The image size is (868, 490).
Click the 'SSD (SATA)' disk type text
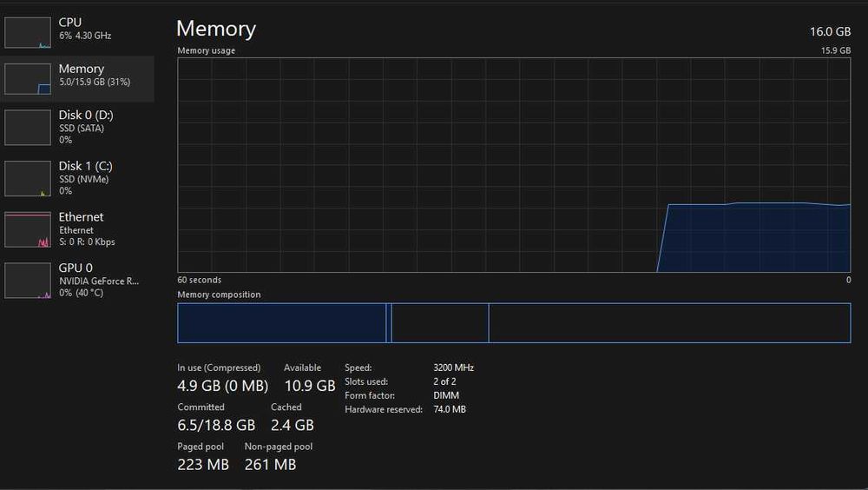tap(82, 128)
